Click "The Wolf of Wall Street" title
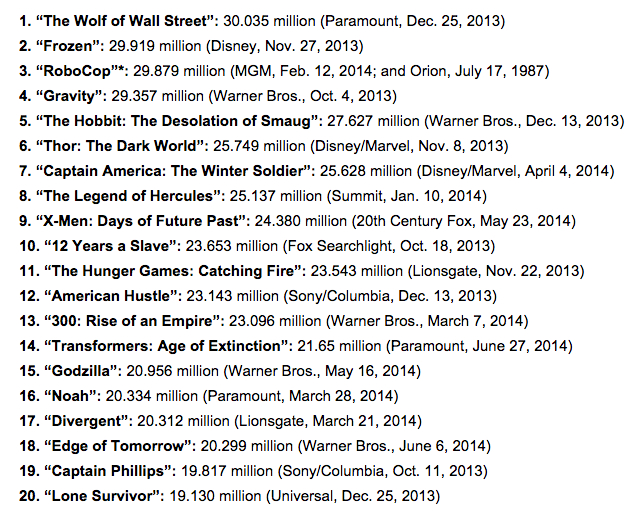 119,21
